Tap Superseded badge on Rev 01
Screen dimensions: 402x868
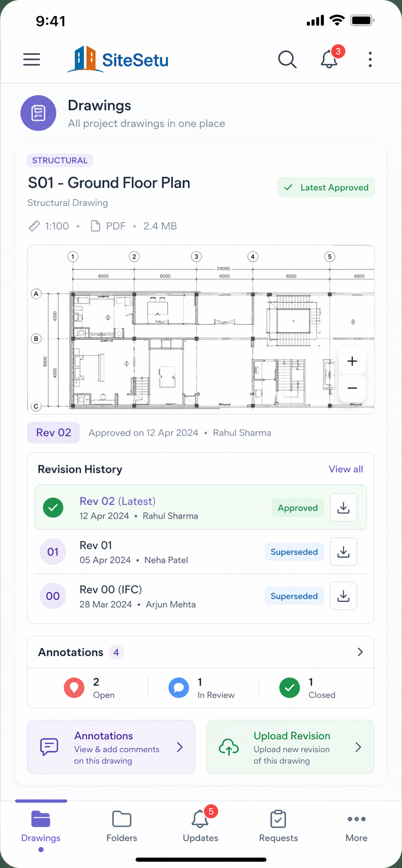click(294, 552)
